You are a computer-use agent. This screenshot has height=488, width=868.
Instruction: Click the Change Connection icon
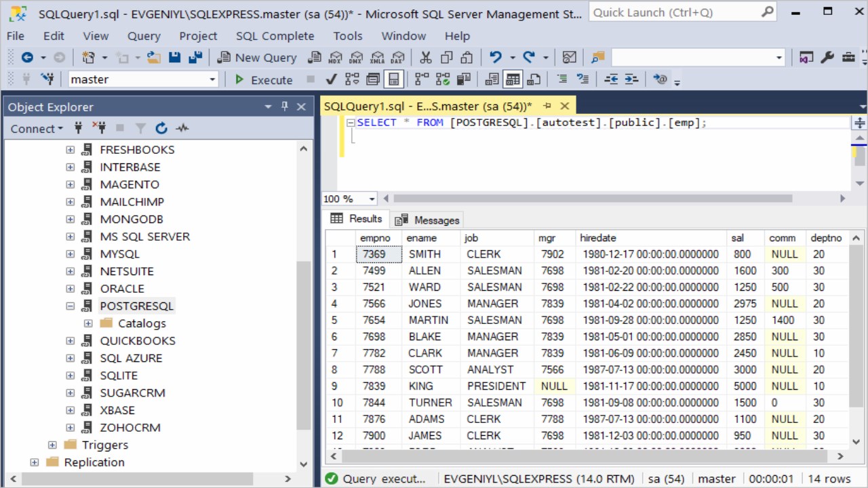[x=47, y=79]
